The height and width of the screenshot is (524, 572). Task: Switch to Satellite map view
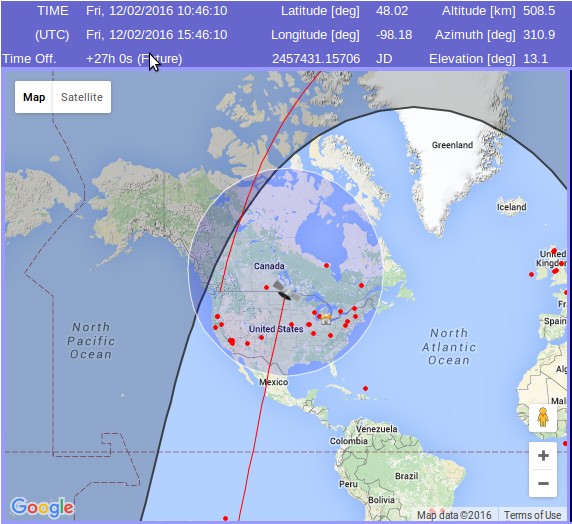[x=82, y=97]
